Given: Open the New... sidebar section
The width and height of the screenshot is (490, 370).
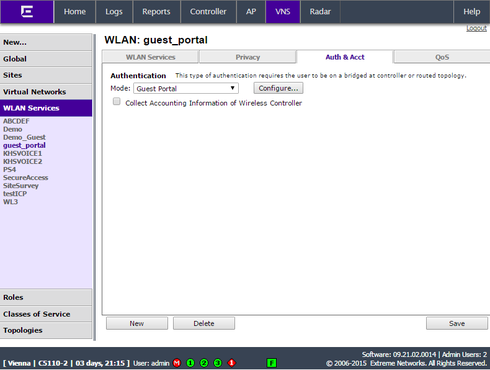Looking at the screenshot, I should [46, 42].
